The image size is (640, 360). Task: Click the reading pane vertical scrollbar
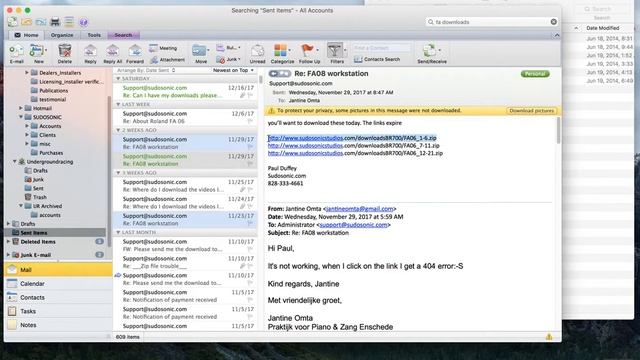pyautogui.click(x=558, y=131)
